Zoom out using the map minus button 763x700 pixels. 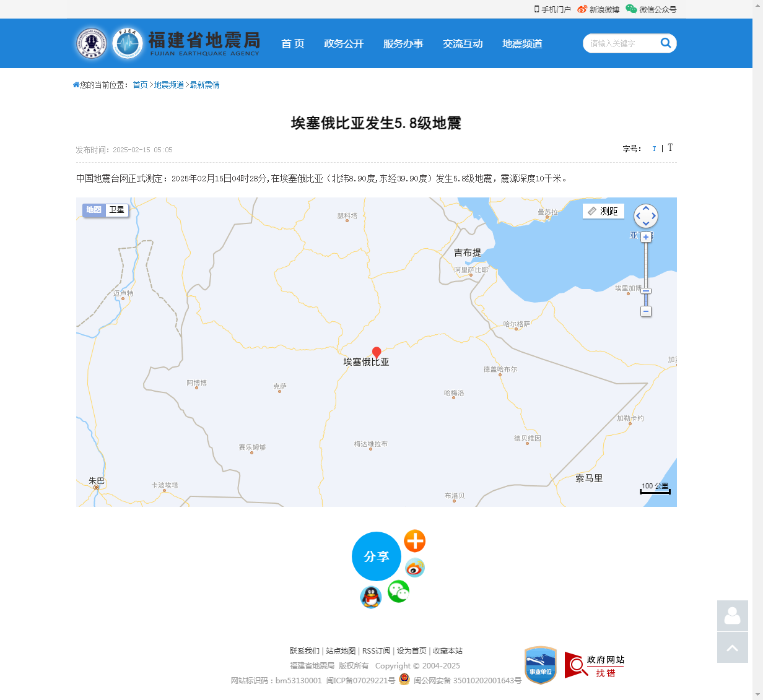[645, 312]
